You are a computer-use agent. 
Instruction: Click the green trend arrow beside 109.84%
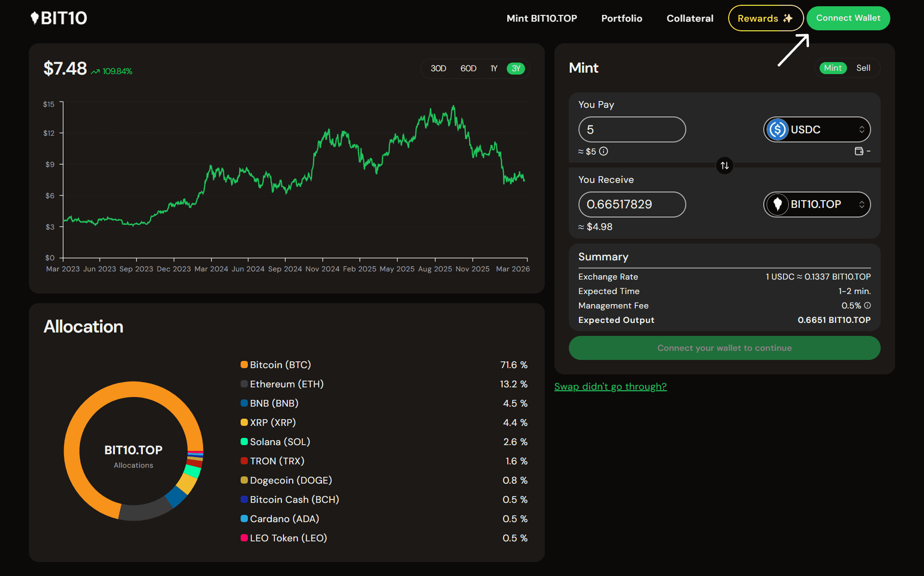[x=95, y=72]
